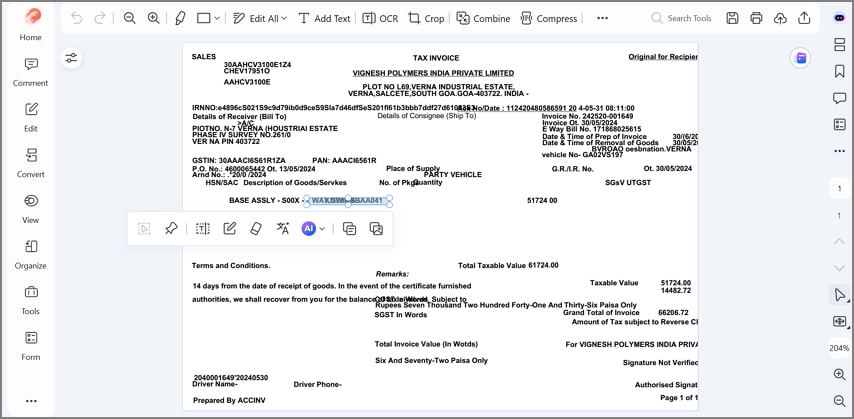
Task: Click 'Prepared By ACCINV' text
Action: click(x=229, y=400)
